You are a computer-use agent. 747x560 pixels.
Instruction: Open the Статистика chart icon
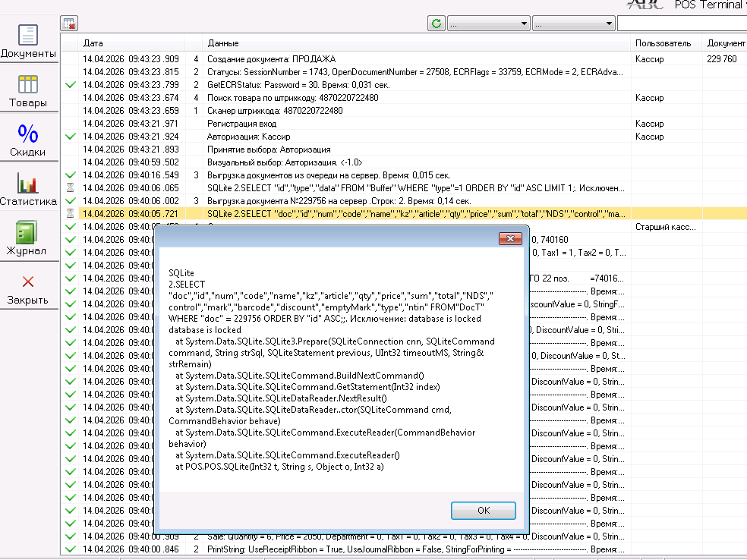click(x=27, y=183)
